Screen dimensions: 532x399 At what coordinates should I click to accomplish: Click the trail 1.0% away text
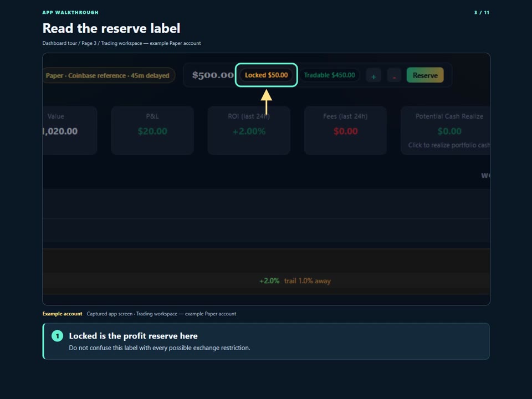coord(308,281)
